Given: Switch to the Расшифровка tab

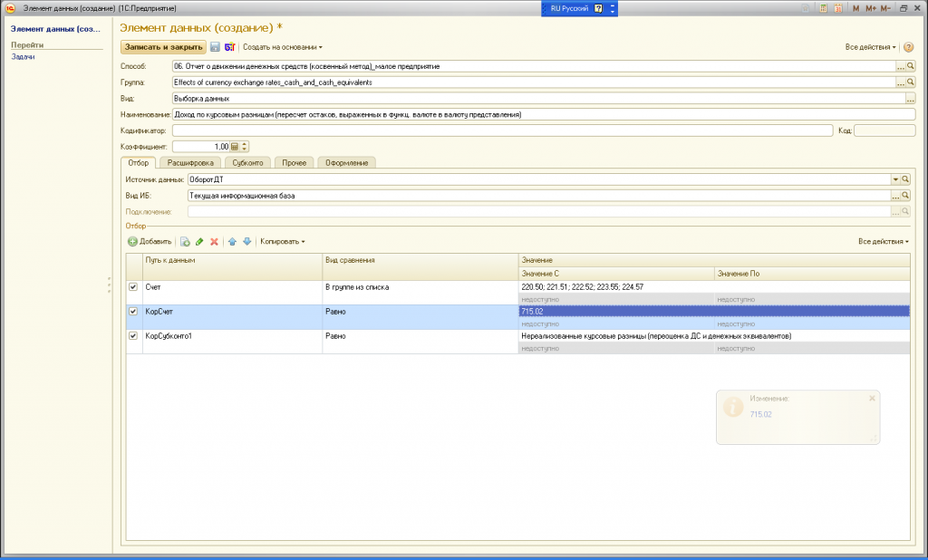Looking at the screenshot, I should pyautogui.click(x=190, y=163).
